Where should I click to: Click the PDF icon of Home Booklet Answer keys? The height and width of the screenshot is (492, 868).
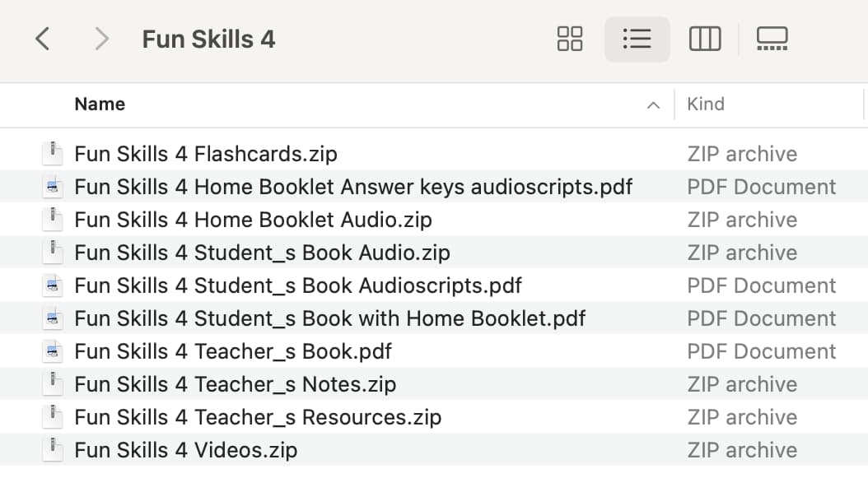point(53,187)
